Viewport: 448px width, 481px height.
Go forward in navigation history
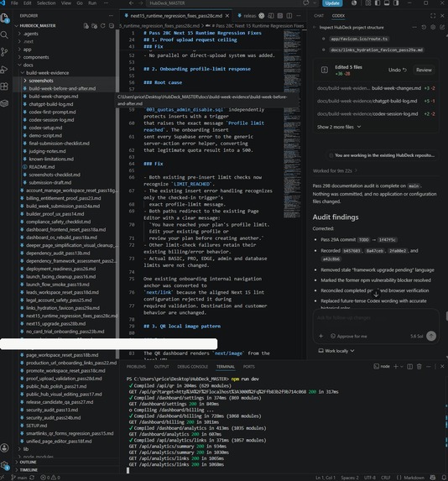tap(140, 3)
